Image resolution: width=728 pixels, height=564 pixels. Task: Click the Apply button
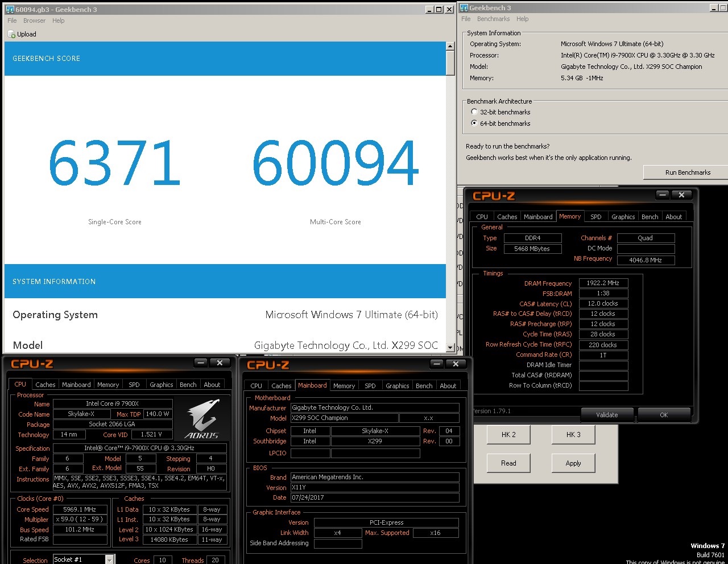573,463
